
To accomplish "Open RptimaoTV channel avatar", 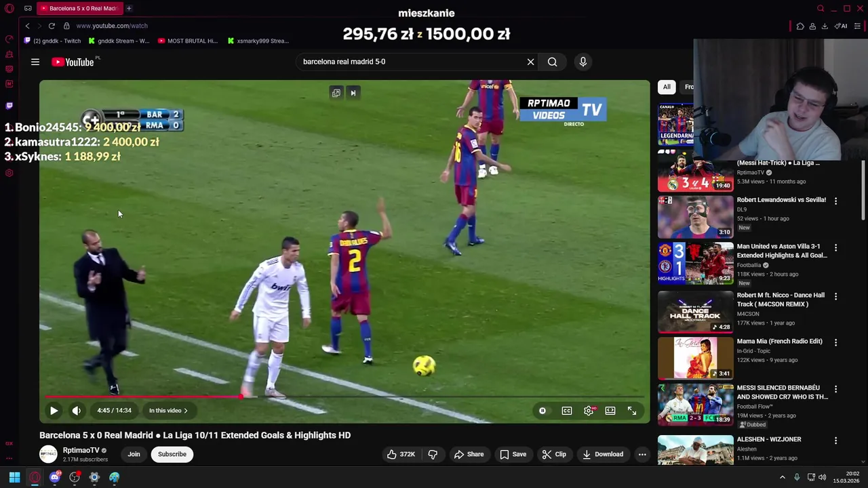I will [x=48, y=454].
